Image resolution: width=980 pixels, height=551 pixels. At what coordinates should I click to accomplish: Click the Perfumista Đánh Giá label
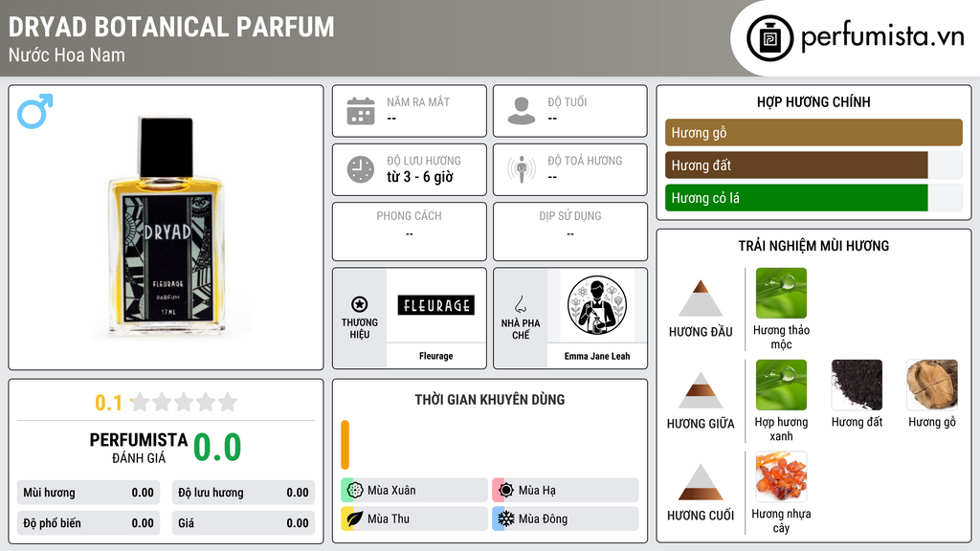tap(139, 448)
